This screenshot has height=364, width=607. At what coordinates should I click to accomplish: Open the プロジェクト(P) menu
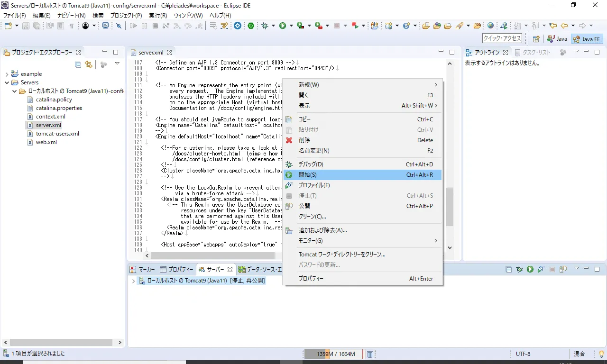pyautogui.click(x=126, y=15)
